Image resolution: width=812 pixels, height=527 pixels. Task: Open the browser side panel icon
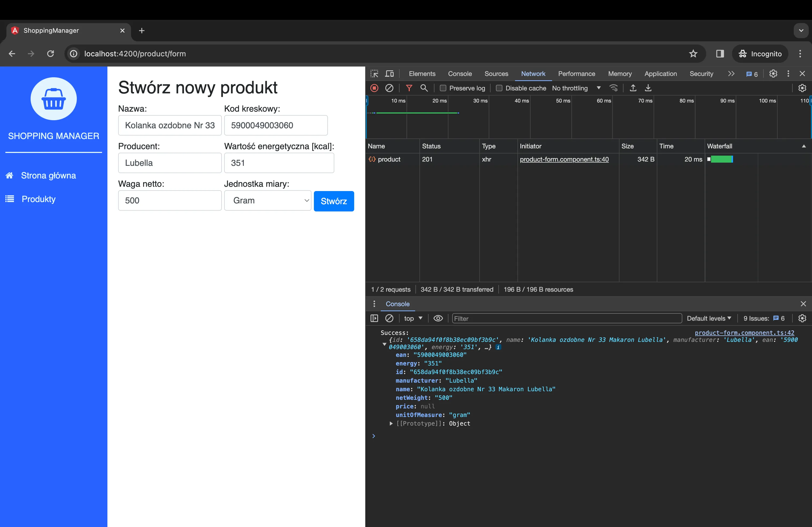(720, 53)
